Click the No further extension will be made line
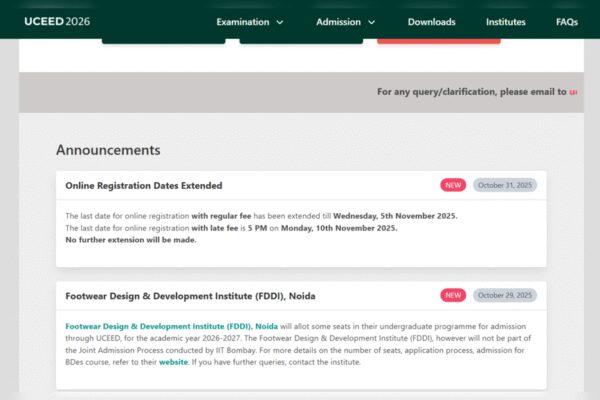600x400 pixels. [131, 240]
